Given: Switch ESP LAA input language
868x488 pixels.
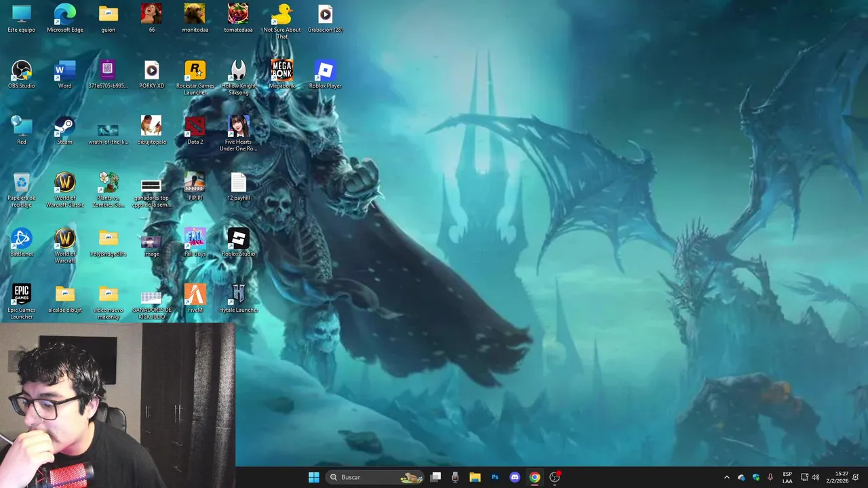Looking at the screenshot, I should 787,477.
